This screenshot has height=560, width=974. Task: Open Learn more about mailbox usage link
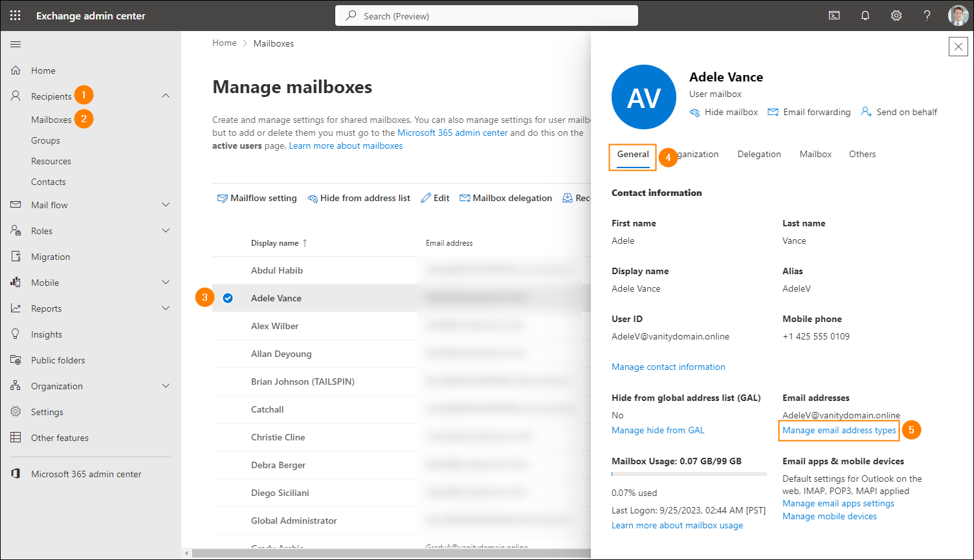point(677,525)
